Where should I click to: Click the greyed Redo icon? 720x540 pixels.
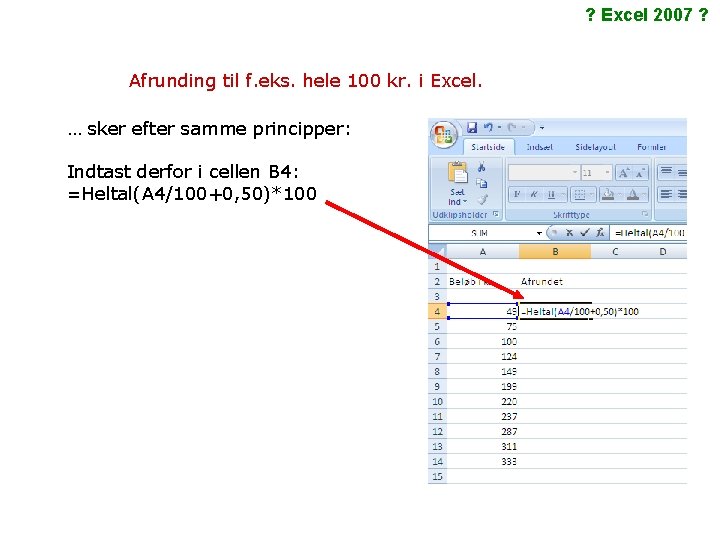coord(512,127)
